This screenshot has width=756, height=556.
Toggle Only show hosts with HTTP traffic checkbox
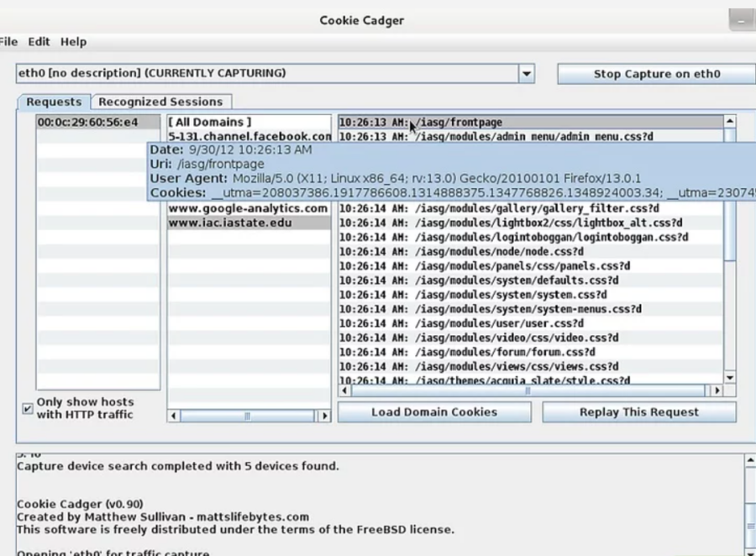pyautogui.click(x=28, y=409)
